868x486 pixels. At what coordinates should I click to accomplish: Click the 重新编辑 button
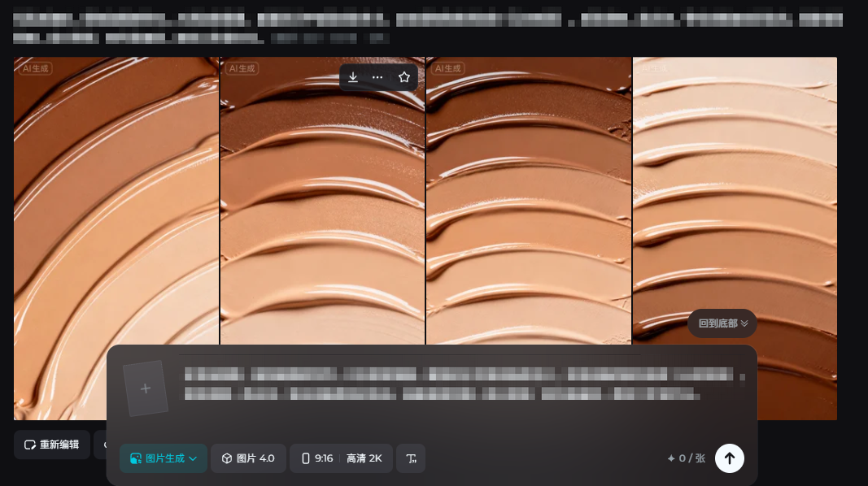coord(52,445)
